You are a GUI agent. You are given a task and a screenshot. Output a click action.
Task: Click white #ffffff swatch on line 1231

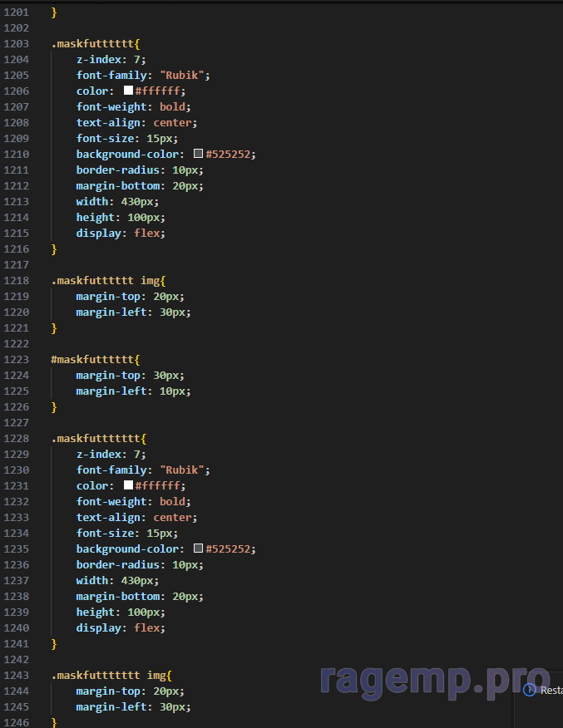(x=128, y=485)
